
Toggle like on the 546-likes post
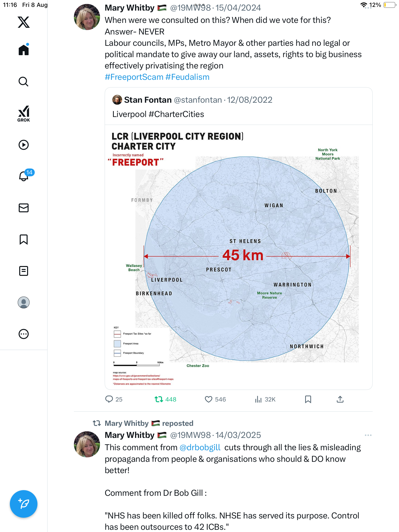pyautogui.click(x=208, y=399)
